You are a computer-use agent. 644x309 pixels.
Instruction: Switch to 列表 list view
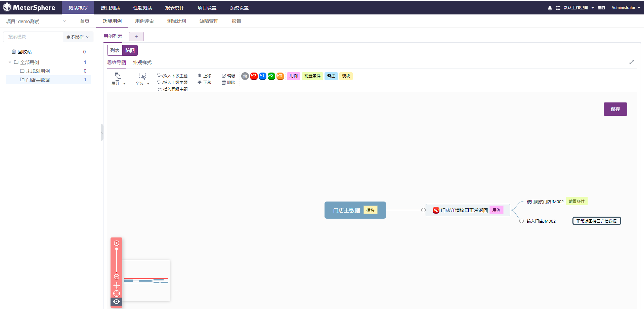(x=115, y=50)
